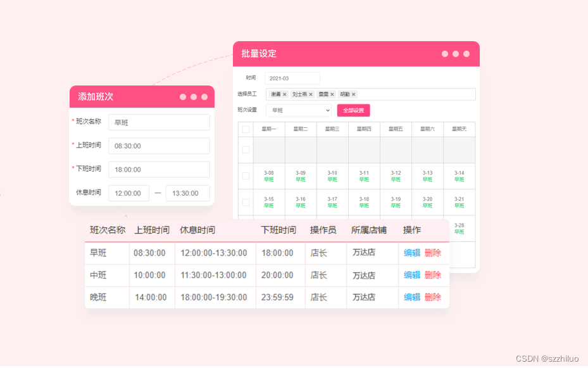Click the end time cell 23:59:59
The height and width of the screenshot is (368, 588).
(x=277, y=297)
